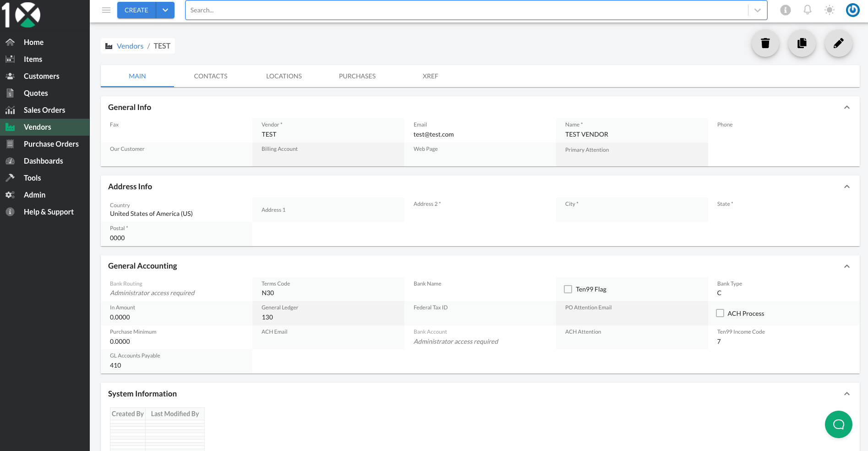Enable the ACH Process checkbox
Screen dimensions: 868x451
tap(720, 313)
